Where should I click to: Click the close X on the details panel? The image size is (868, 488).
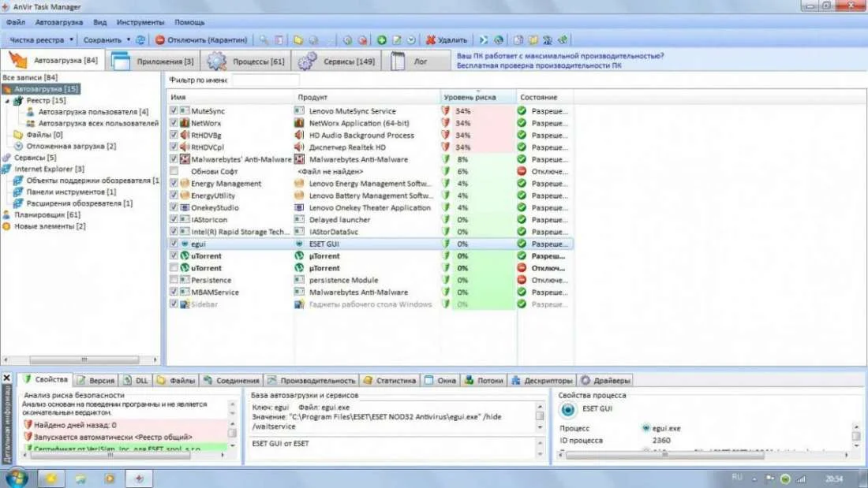click(6, 378)
